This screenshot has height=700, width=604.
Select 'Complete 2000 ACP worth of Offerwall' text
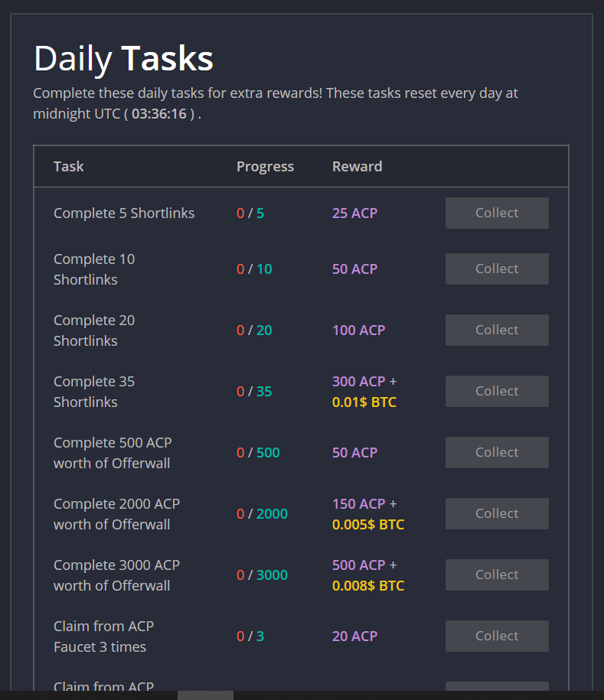(116, 514)
